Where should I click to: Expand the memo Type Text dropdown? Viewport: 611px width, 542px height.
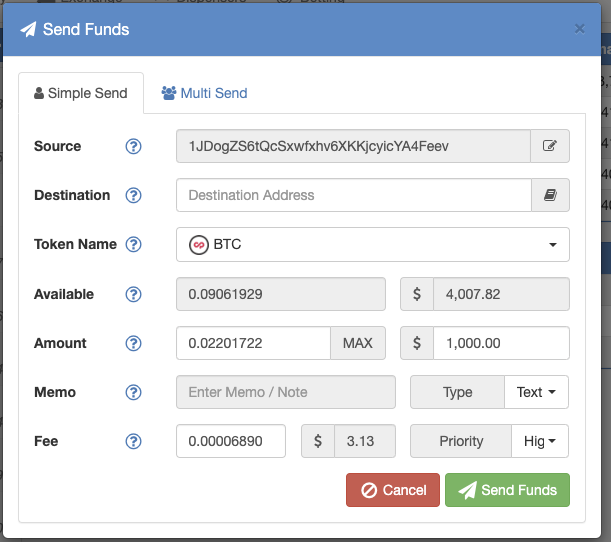tap(536, 392)
